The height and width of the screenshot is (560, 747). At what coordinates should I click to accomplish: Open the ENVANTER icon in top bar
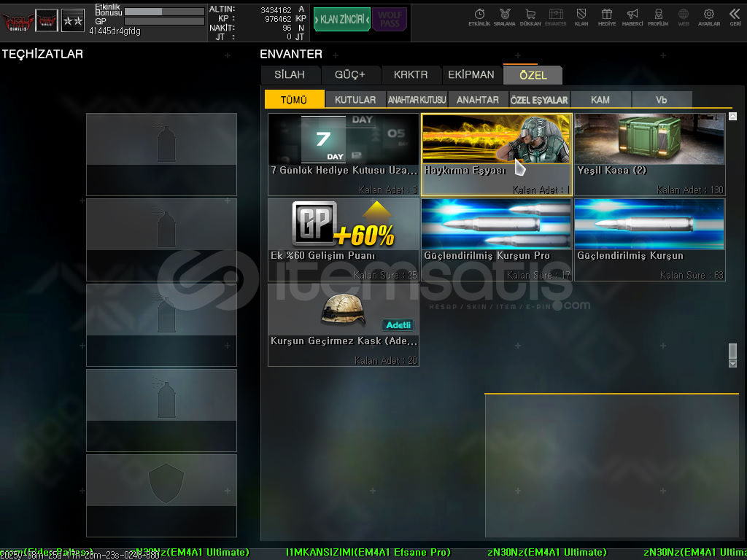pos(555,17)
